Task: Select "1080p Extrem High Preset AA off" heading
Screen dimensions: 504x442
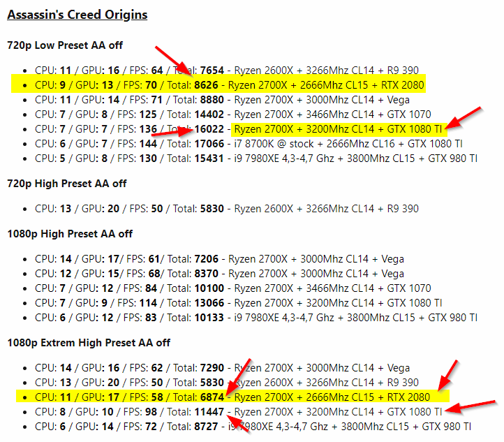Action: pyautogui.click(x=89, y=343)
